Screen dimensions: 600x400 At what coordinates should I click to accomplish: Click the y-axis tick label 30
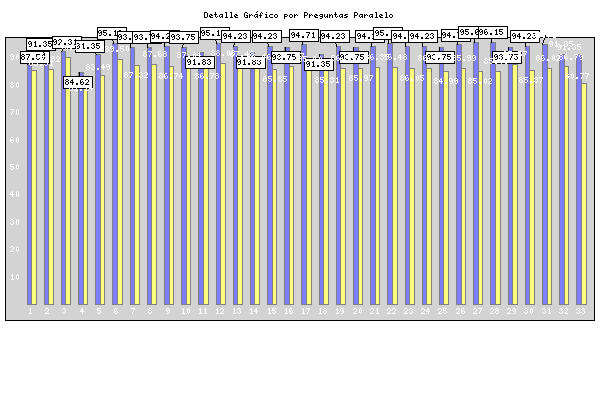(x=15, y=222)
